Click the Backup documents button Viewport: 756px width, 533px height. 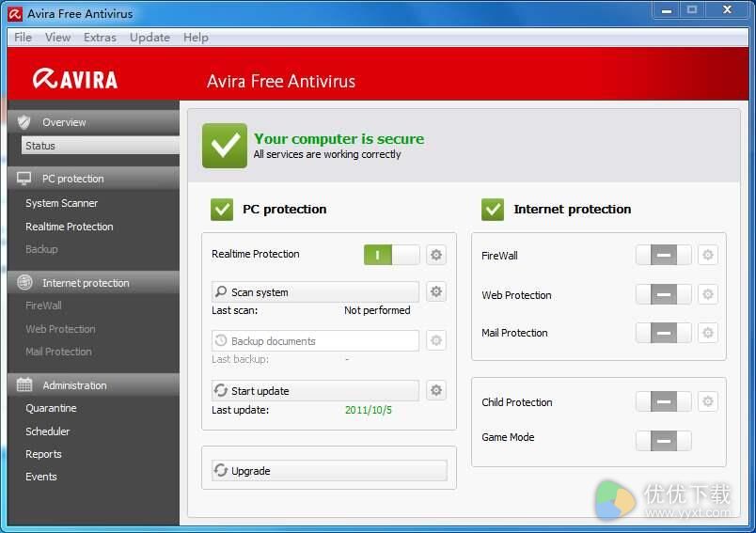coord(315,340)
